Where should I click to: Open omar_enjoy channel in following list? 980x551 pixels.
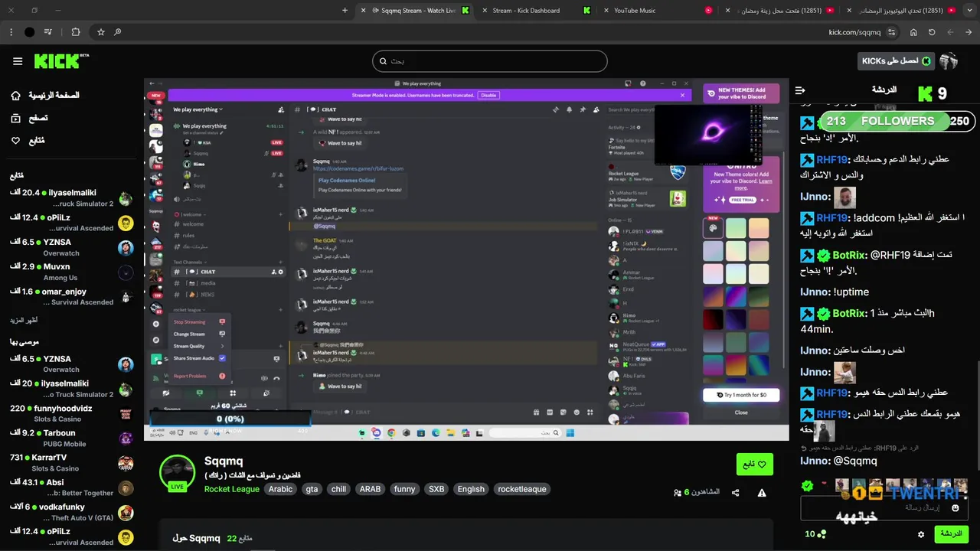tap(71, 297)
